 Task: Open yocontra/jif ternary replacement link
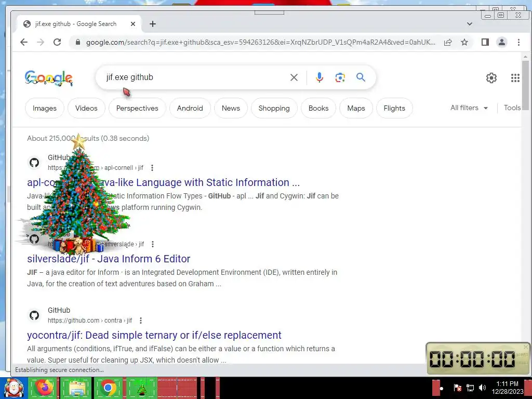[154, 335]
